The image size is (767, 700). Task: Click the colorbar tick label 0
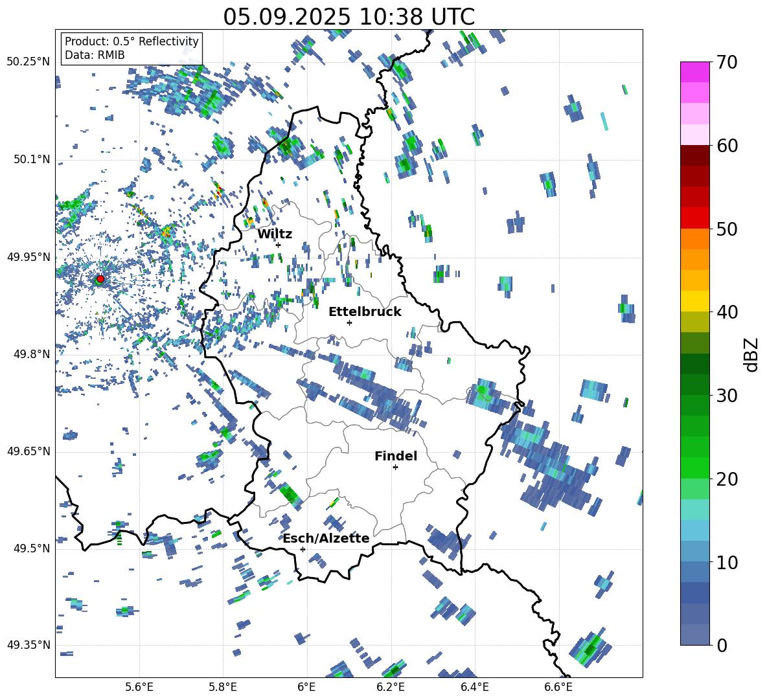[x=722, y=645]
